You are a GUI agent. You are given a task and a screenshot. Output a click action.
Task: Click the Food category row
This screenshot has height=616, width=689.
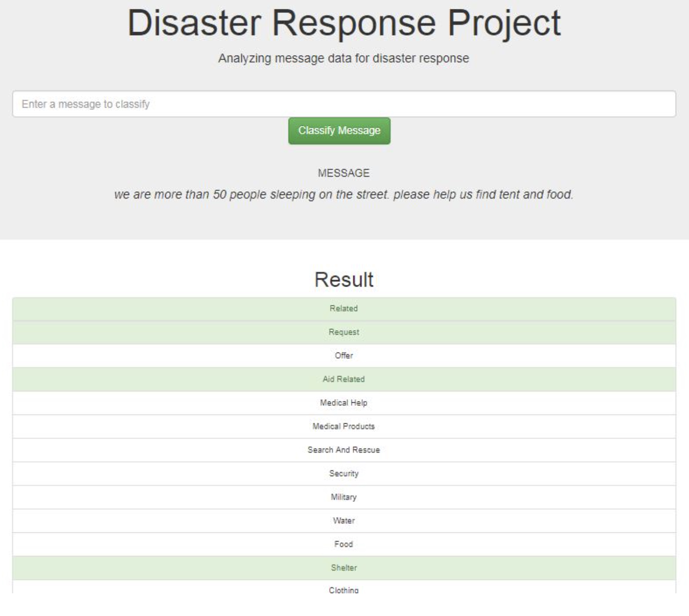click(x=344, y=544)
